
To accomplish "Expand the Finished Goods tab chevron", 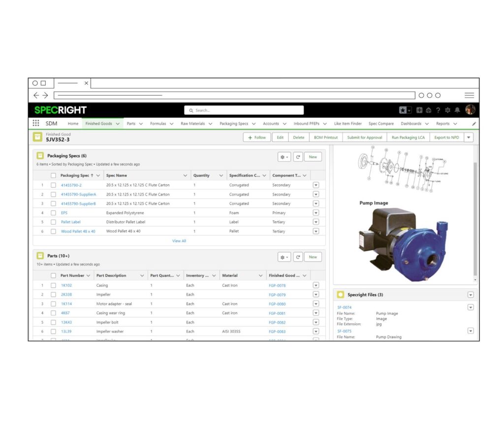I will 118,124.
